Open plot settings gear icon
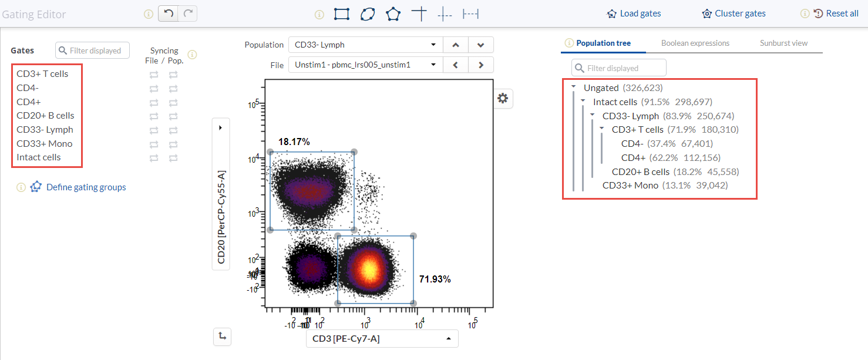868x360 pixels. tap(502, 99)
